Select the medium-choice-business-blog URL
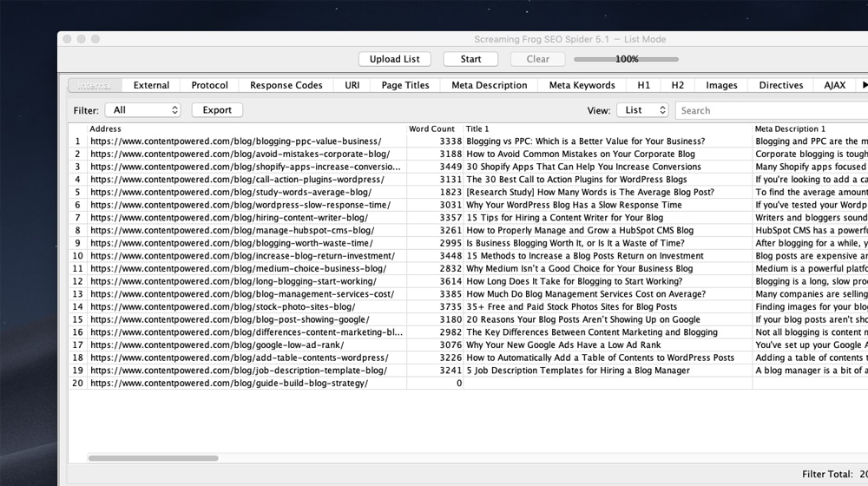The height and width of the screenshot is (486, 868). tap(239, 268)
